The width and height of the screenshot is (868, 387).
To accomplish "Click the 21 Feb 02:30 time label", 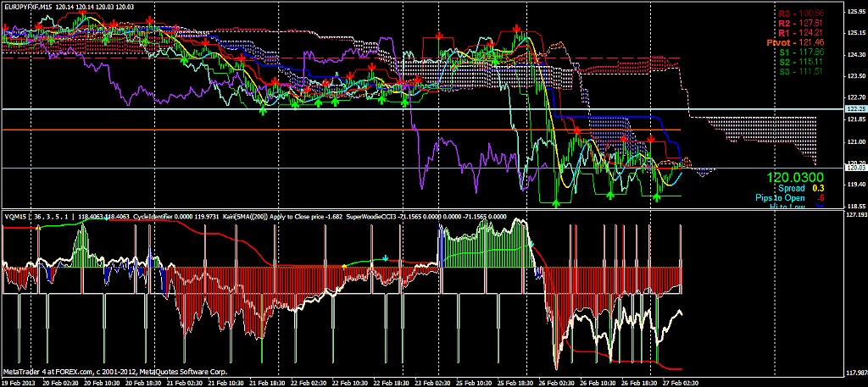I will coord(184,383).
